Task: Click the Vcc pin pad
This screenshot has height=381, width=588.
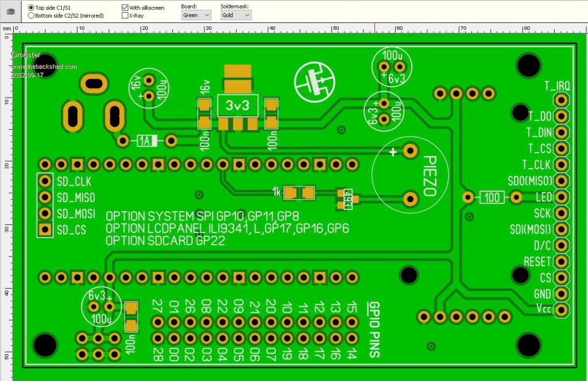Action: coord(561,310)
